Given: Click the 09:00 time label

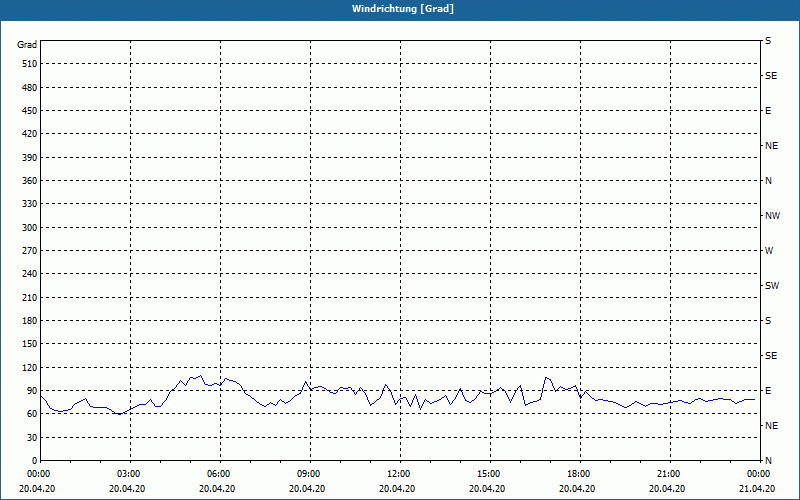Looking at the screenshot, I should coord(309,474).
